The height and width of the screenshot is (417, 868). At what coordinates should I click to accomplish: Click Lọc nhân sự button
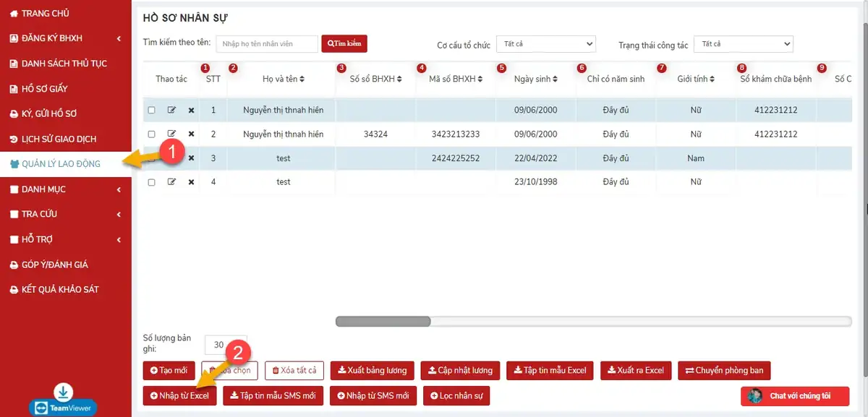(456, 395)
